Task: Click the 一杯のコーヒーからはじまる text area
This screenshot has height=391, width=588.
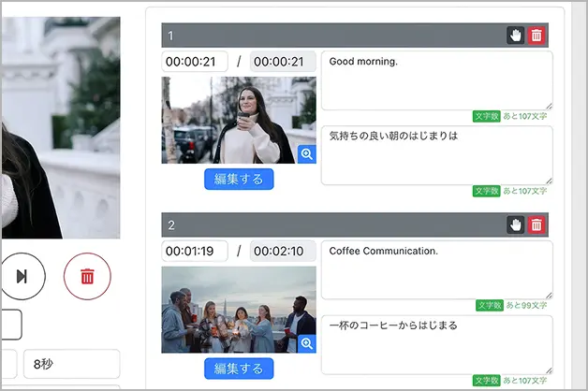Action: point(437,345)
